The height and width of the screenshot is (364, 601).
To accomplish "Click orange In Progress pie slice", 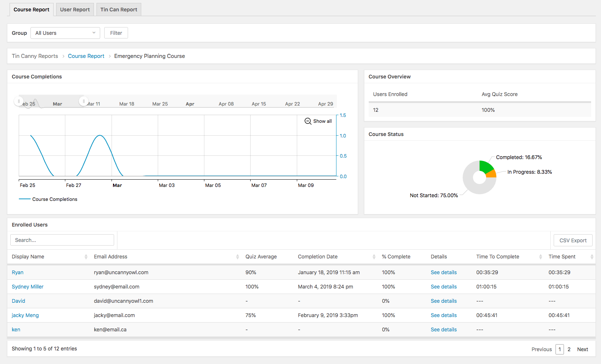I will (x=491, y=174).
